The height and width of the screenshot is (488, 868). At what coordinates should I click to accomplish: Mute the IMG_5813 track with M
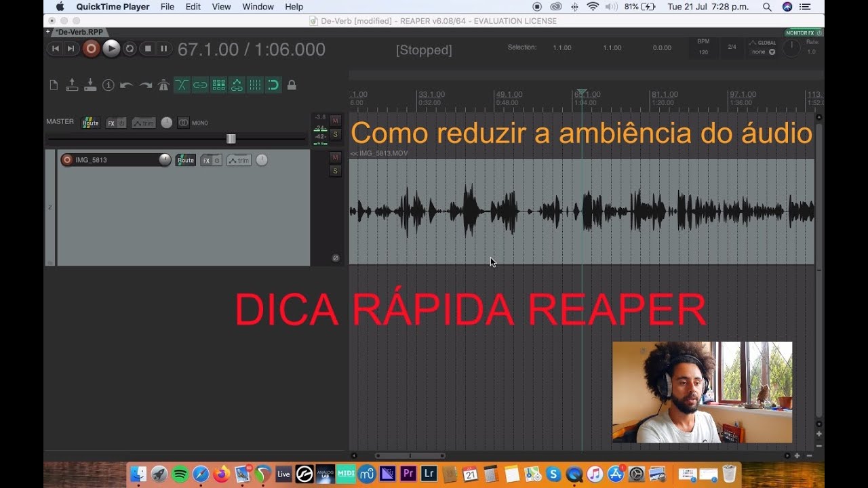coord(335,157)
